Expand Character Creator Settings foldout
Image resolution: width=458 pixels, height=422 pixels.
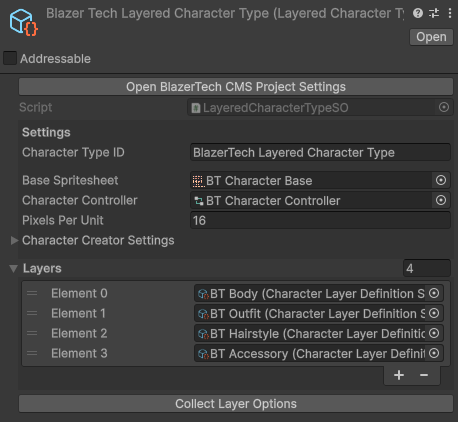pyautogui.click(x=14, y=240)
